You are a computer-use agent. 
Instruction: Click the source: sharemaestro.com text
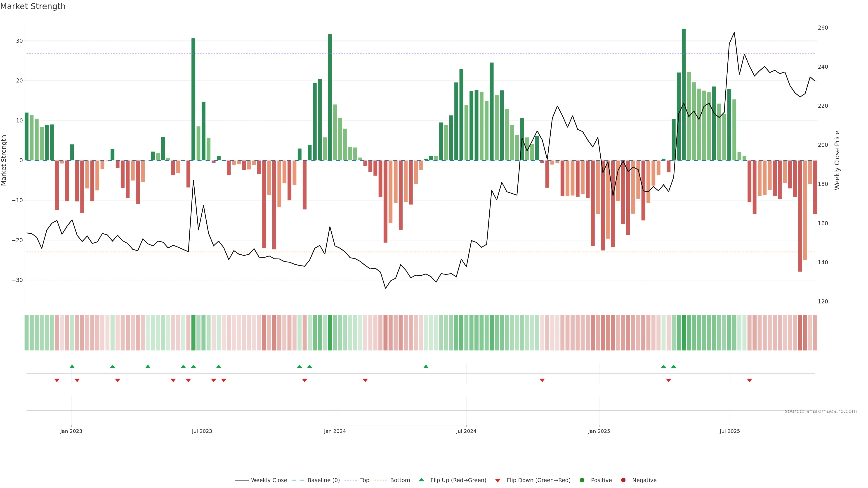point(821,411)
